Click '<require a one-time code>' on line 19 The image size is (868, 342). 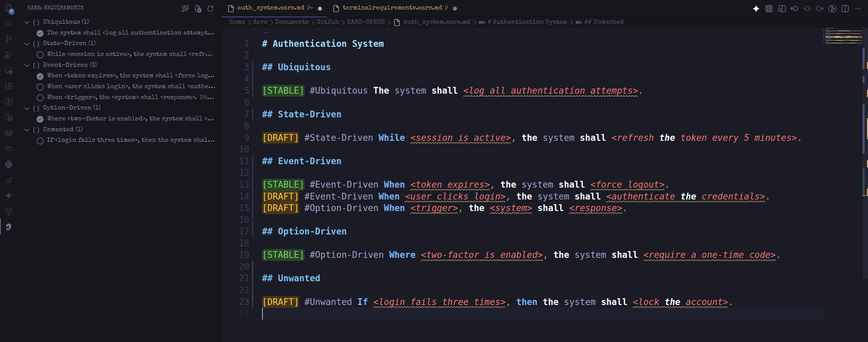coord(709,255)
